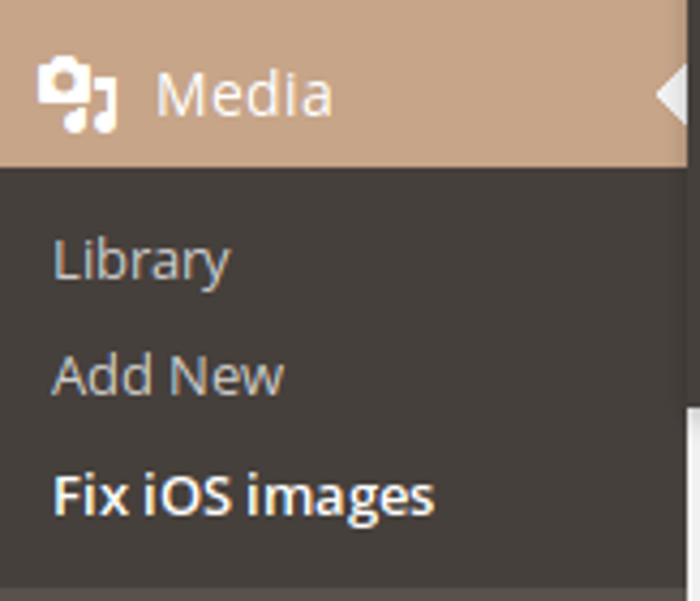Navigate to Add New media upload
This screenshot has width=700, height=601.
(168, 374)
